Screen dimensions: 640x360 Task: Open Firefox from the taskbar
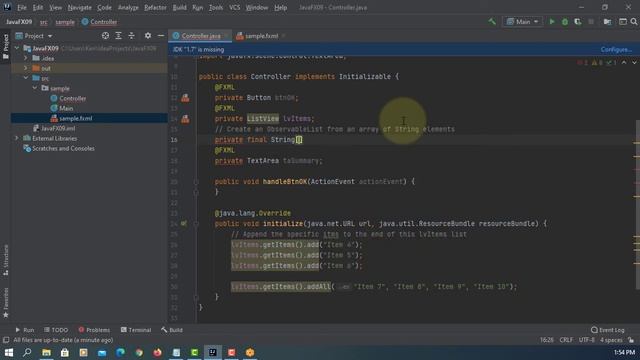157,352
